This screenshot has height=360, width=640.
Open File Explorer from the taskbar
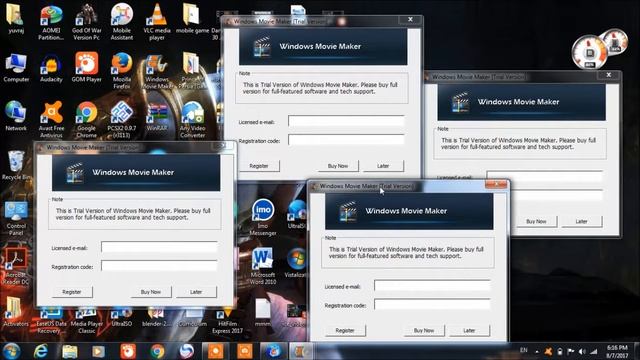(x=70, y=351)
